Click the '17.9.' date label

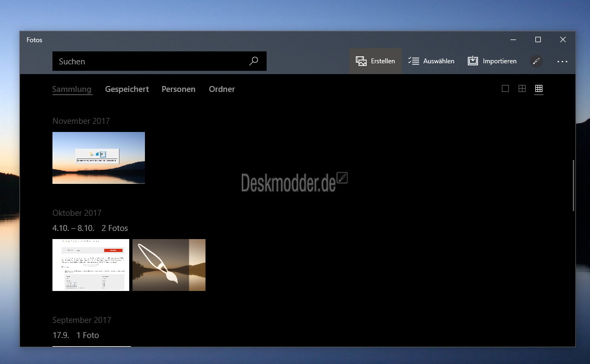[x=61, y=335]
